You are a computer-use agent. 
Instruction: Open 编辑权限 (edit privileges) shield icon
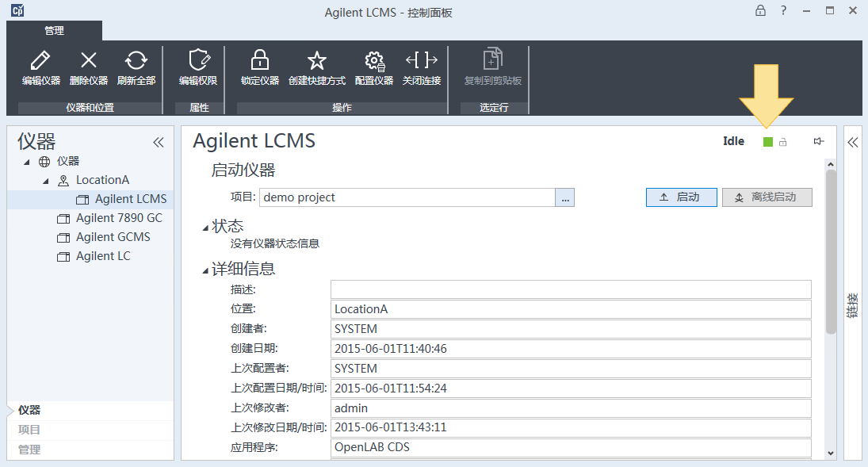(x=199, y=59)
